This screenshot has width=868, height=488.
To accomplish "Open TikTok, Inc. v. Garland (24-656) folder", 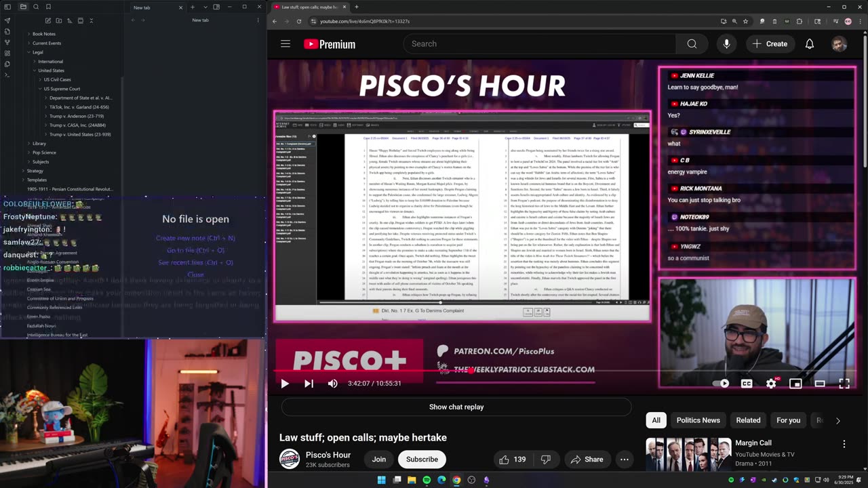I will click(x=79, y=107).
